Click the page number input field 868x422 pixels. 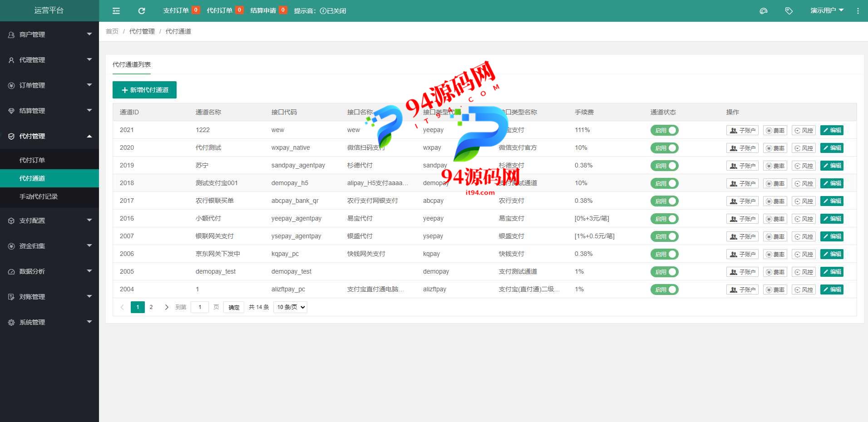click(200, 307)
